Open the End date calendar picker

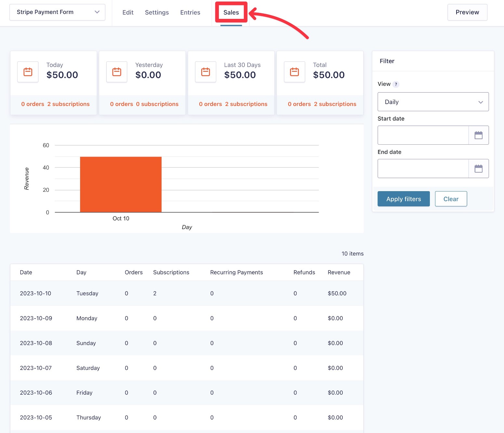(x=479, y=169)
